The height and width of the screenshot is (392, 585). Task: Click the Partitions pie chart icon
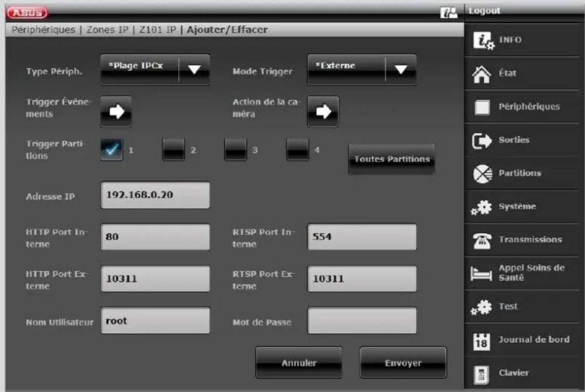480,173
